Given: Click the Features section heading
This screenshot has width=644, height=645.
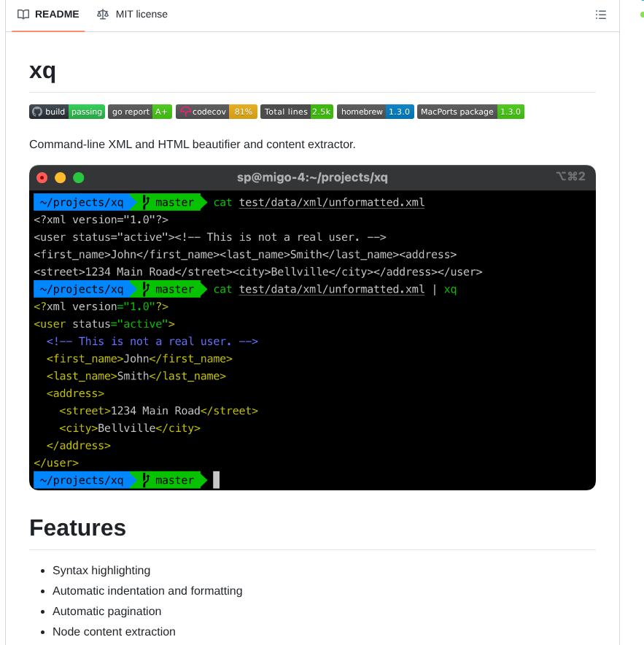Looking at the screenshot, I should coord(77,528).
